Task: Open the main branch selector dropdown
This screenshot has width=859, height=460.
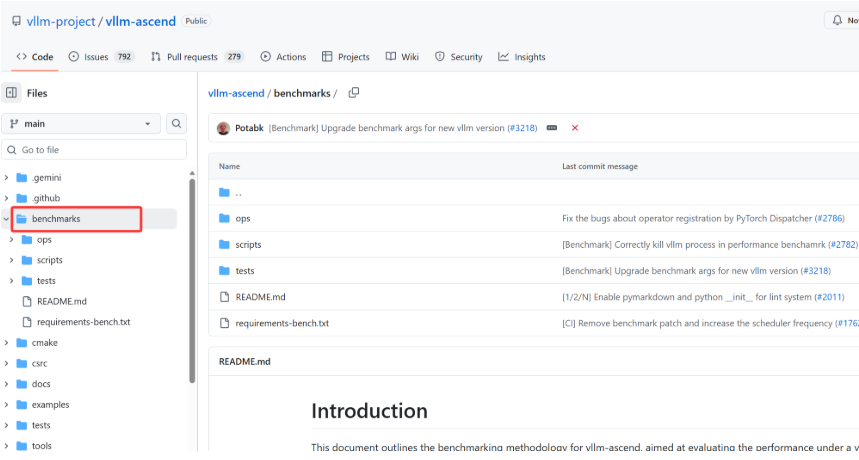Action: pyautogui.click(x=81, y=124)
